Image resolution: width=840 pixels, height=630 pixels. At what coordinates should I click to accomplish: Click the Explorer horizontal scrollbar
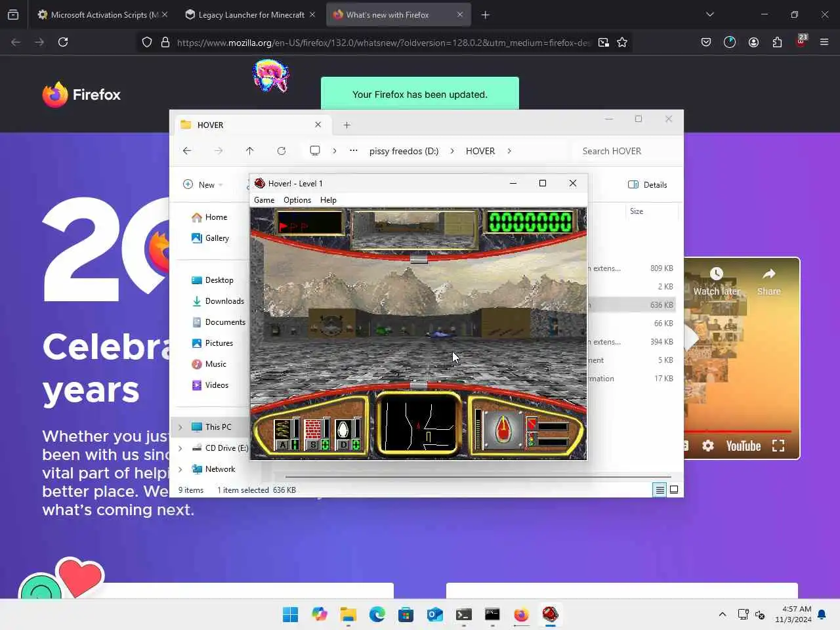(478, 477)
